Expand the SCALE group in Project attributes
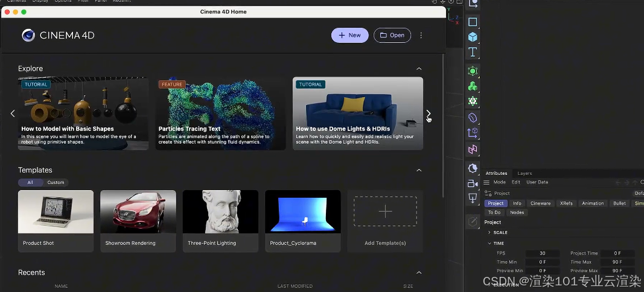This screenshot has width=644, height=292. tap(489, 232)
